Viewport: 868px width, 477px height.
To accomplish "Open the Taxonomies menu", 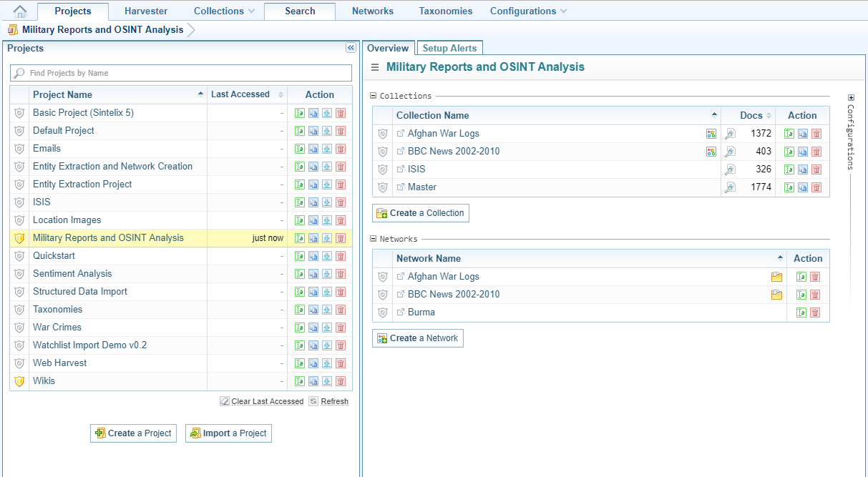I will coord(445,11).
